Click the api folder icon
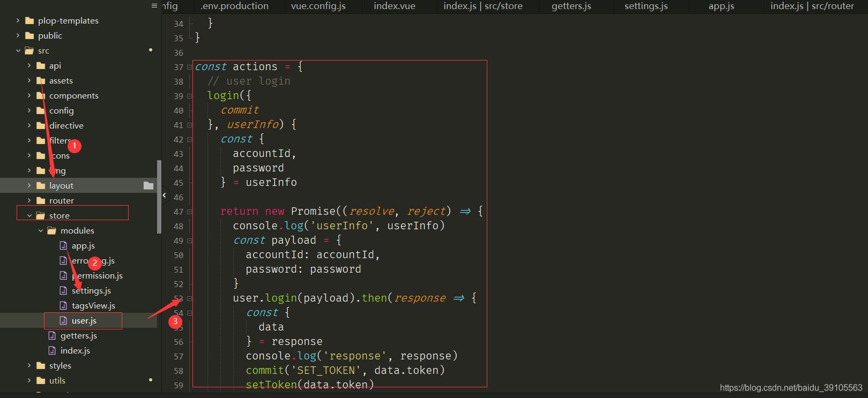Viewport: 868px width, 398px height. click(41, 66)
